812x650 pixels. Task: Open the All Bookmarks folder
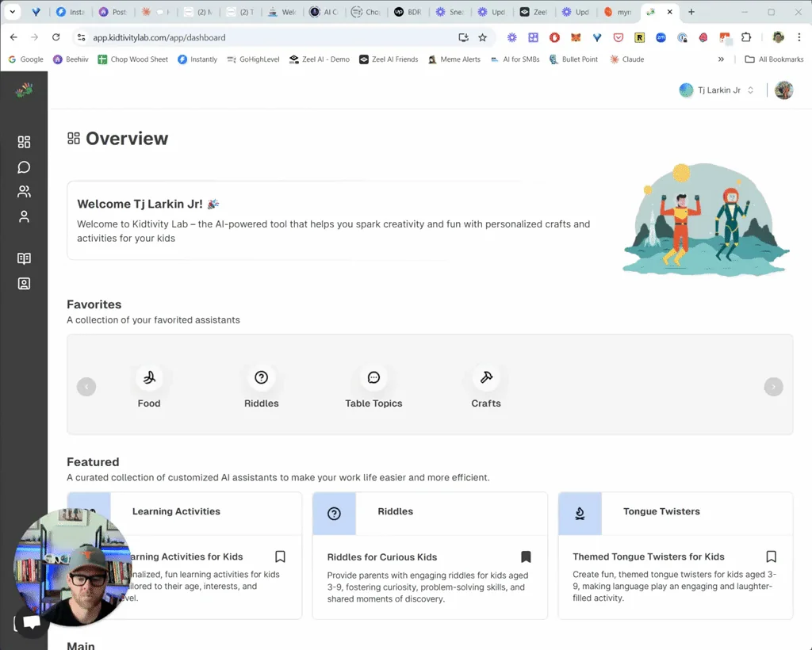pos(773,59)
